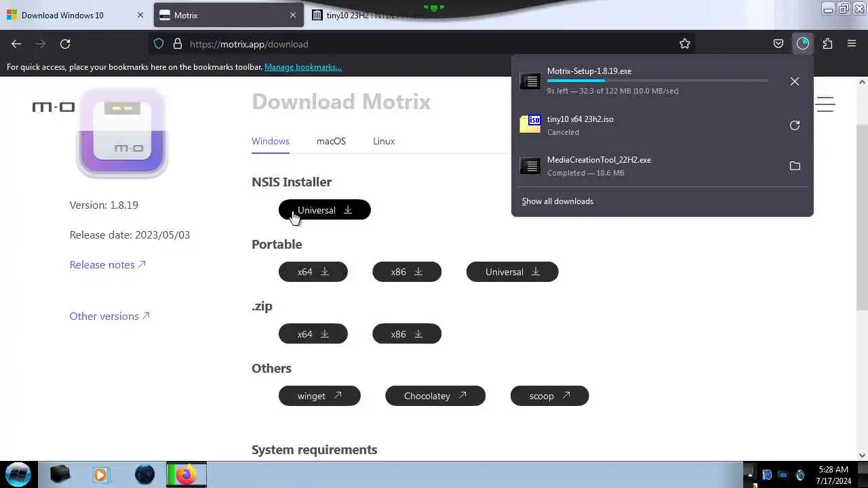Download the NSIS Installer Universal build
The image size is (868, 488).
pos(325,210)
